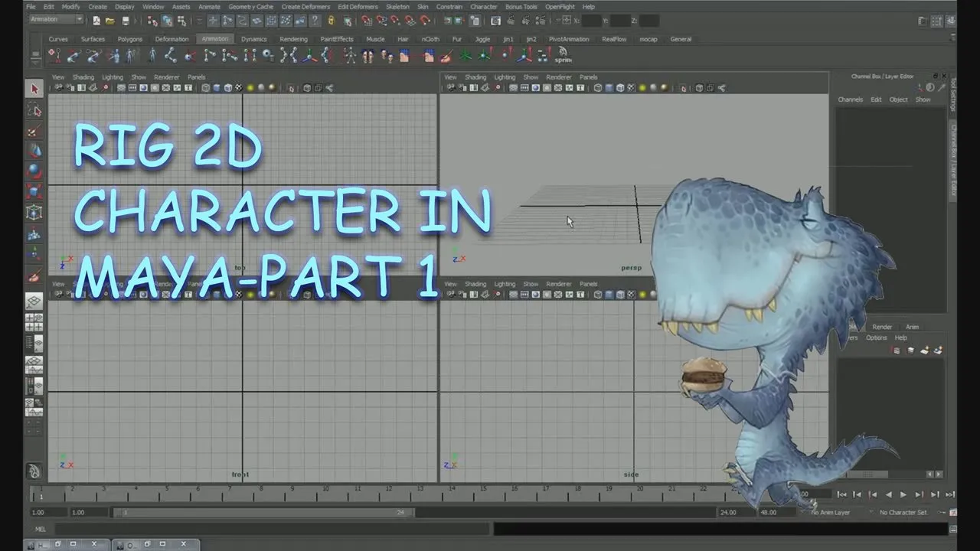Open the script editor icon at bottom right

(x=952, y=529)
